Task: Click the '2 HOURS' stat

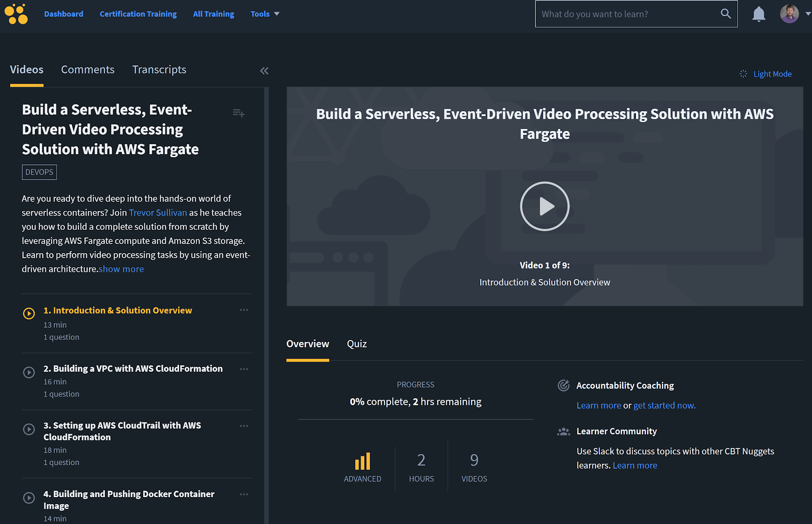Action: [421, 467]
